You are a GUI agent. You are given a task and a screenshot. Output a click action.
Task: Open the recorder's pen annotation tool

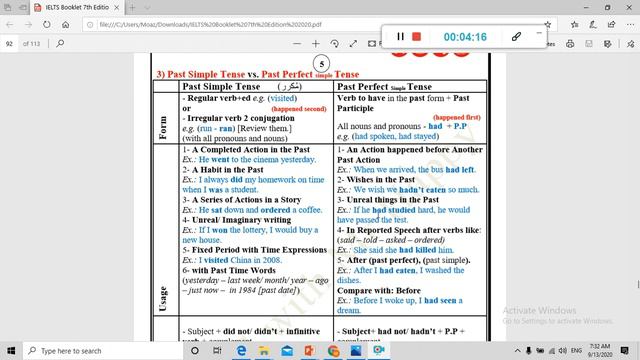pos(516,36)
